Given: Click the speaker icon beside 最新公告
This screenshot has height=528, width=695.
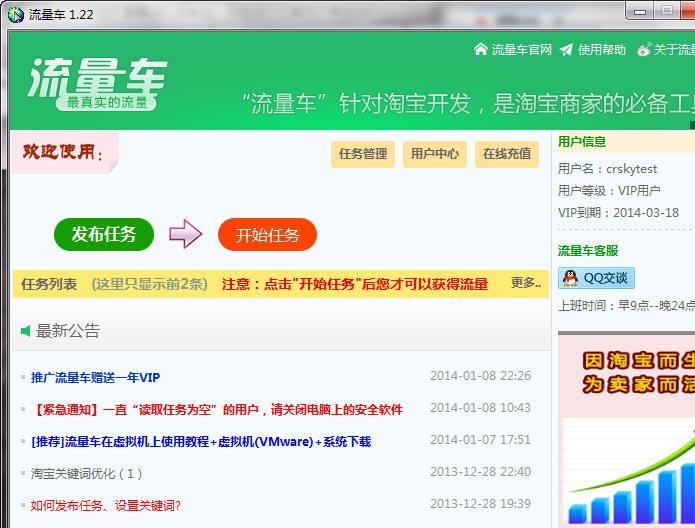Looking at the screenshot, I should tap(25, 331).
